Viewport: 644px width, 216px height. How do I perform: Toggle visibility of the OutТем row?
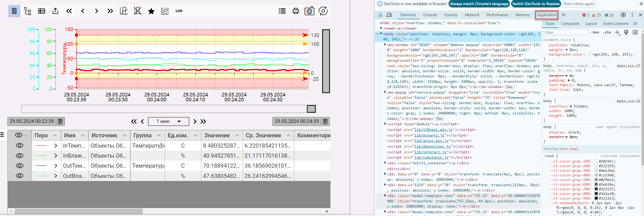[x=20, y=166]
